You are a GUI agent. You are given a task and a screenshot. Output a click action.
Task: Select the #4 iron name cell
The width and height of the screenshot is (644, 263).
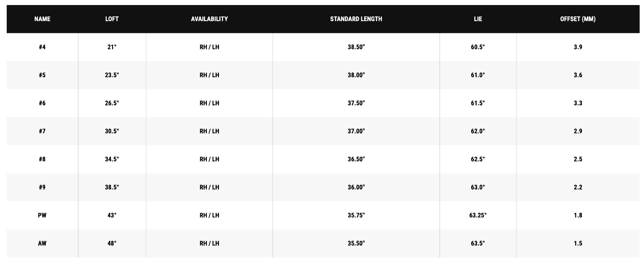click(x=42, y=47)
